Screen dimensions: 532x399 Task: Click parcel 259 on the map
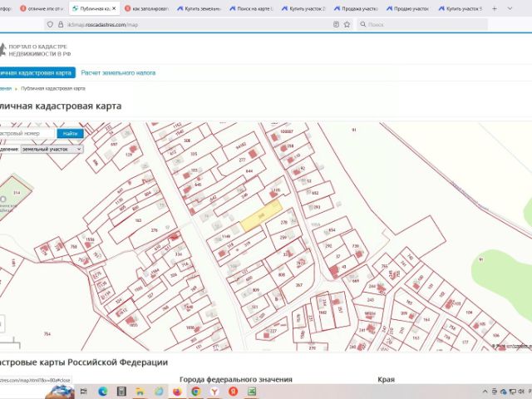tap(283, 238)
